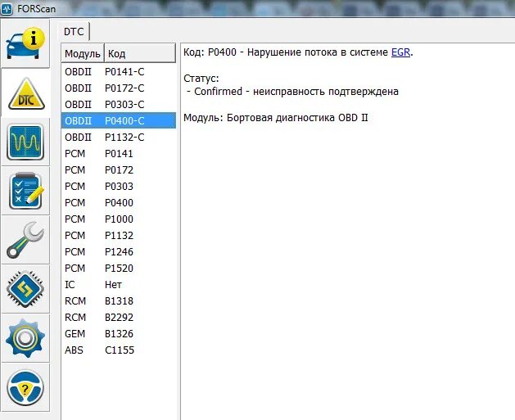Open the module configuration chip icon
515x420 pixels.
click(x=25, y=289)
